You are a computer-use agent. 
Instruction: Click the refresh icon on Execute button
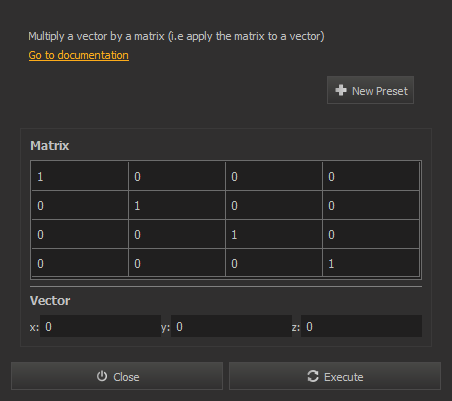tap(313, 376)
